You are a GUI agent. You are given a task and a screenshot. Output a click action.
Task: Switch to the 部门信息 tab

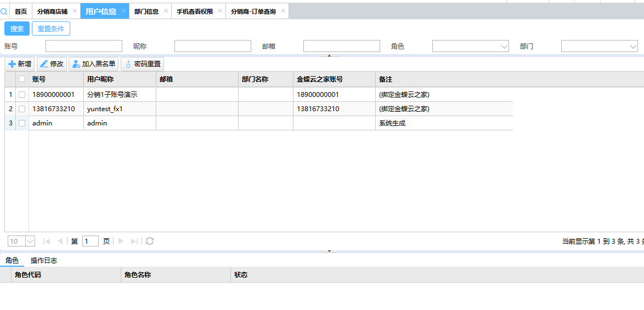point(146,11)
